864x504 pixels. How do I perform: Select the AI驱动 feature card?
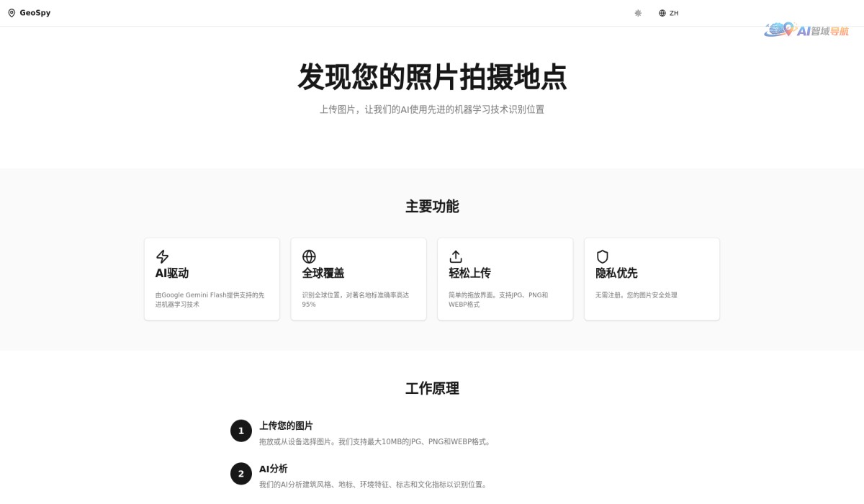212,279
